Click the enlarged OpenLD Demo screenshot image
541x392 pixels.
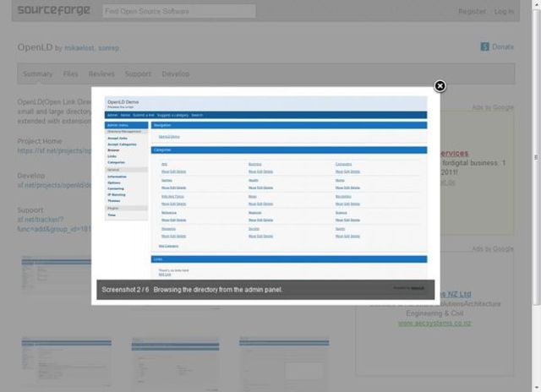(x=265, y=188)
